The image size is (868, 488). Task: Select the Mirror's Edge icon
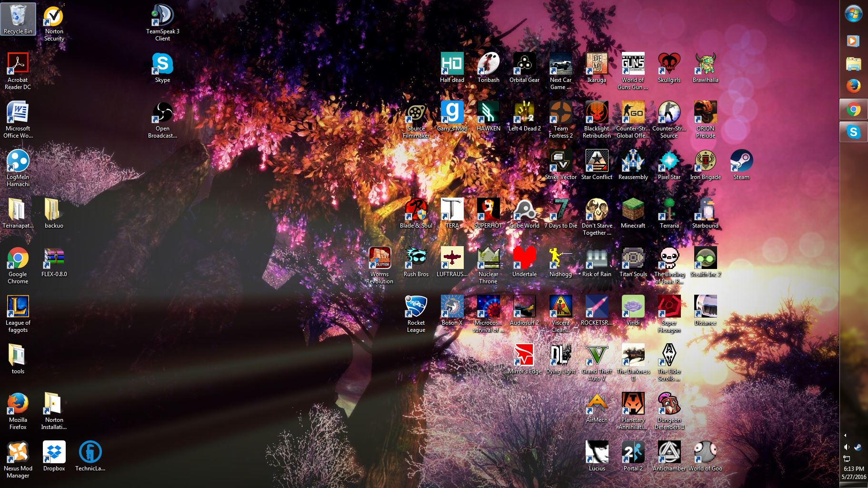coord(524,359)
